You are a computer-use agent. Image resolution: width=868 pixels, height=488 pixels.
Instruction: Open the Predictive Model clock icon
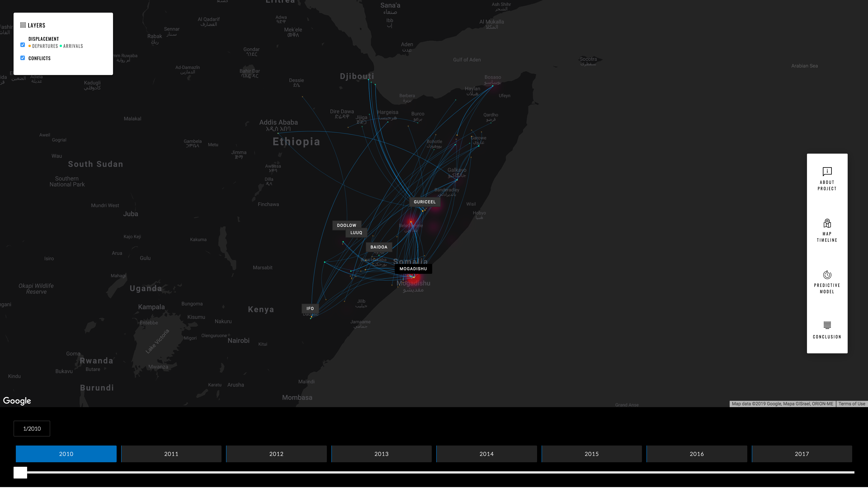tap(827, 274)
